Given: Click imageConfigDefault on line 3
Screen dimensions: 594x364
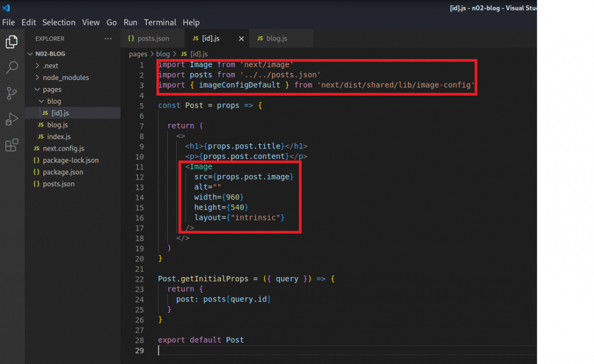Looking at the screenshot, I should tap(240, 85).
